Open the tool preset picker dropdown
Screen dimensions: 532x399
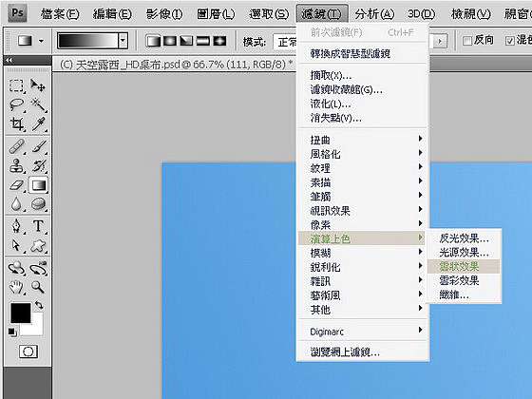click(x=41, y=41)
